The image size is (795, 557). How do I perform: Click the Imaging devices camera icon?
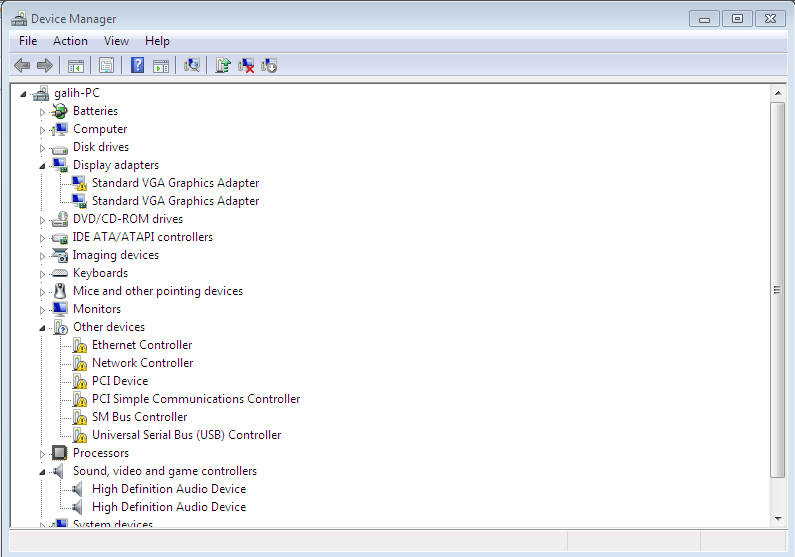tap(60, 255)
